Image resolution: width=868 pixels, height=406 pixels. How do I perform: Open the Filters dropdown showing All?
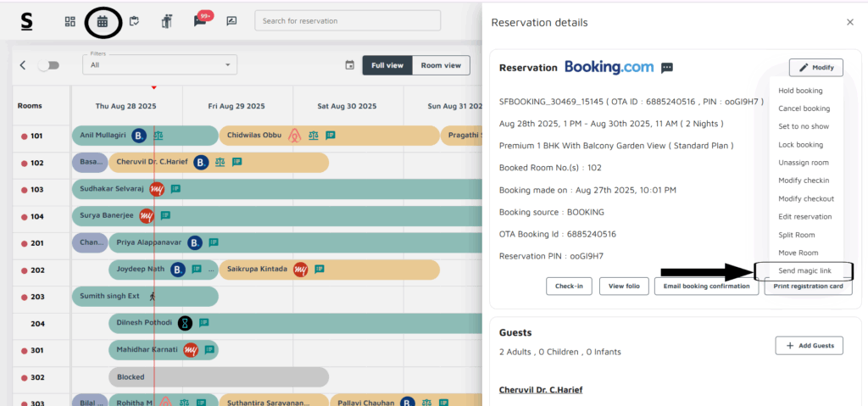159,64
